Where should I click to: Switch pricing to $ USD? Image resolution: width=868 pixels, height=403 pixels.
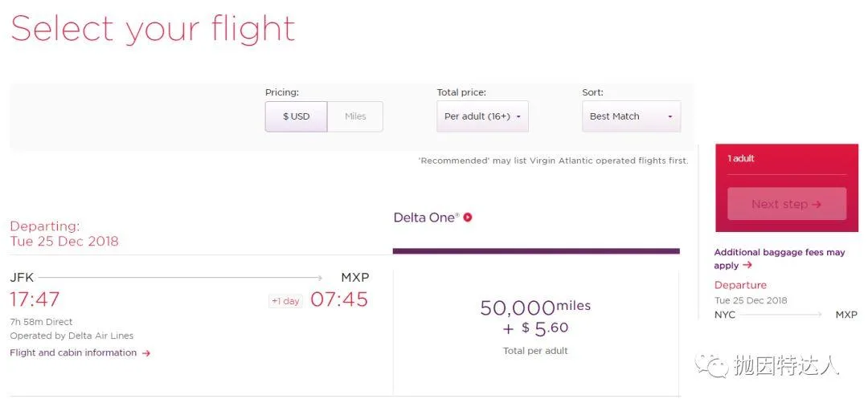pyautogui.click(x=296, y=116)
